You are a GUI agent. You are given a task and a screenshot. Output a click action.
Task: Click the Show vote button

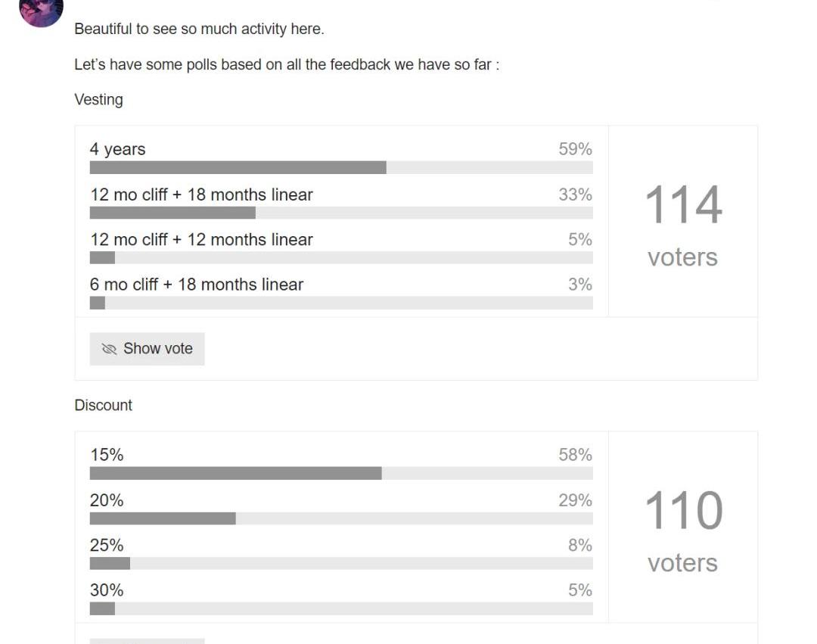click(x=147, y=349)
